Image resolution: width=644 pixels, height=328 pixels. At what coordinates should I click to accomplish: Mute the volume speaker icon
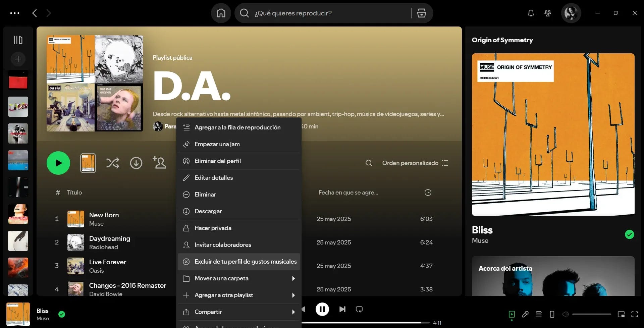coord(565,314)
